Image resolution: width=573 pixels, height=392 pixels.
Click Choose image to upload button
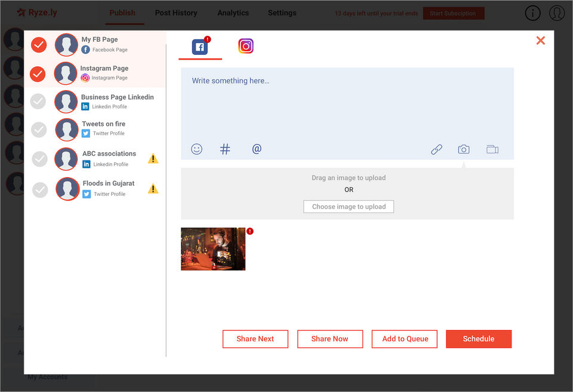pyautogui.click(x=349, y=206)
